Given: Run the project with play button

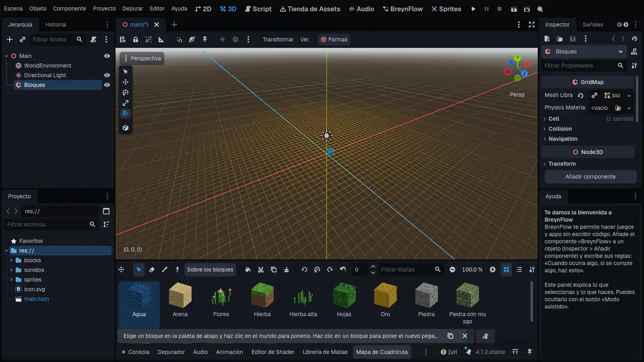Looking at the screenshot, I should click(x=473, y=9).
